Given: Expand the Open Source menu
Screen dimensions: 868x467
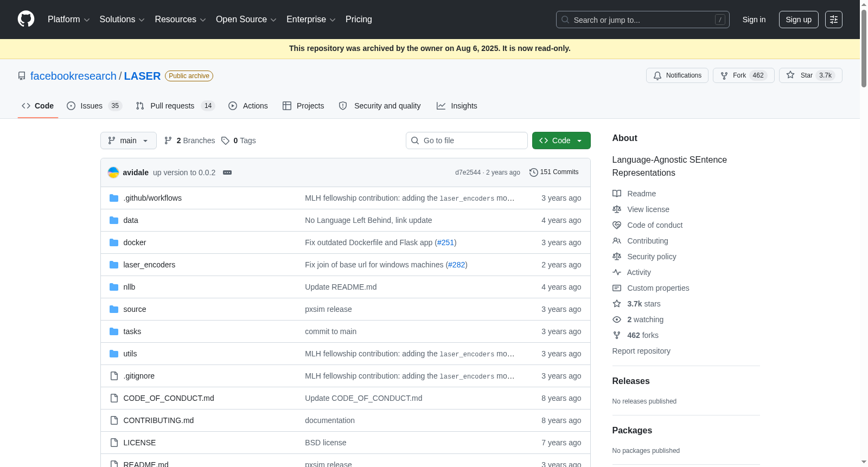Looking at the screenshot, I should 246,20.
